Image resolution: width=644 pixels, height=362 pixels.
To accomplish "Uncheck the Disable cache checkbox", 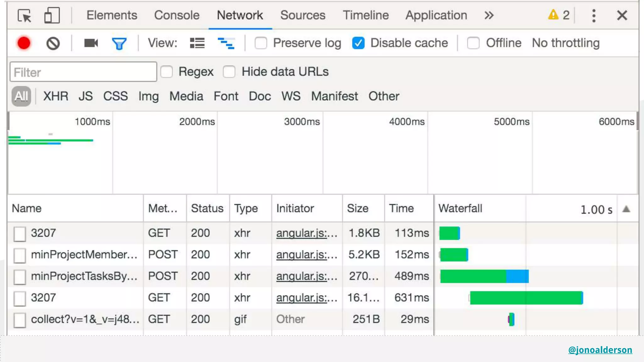I will pos(358,43).
